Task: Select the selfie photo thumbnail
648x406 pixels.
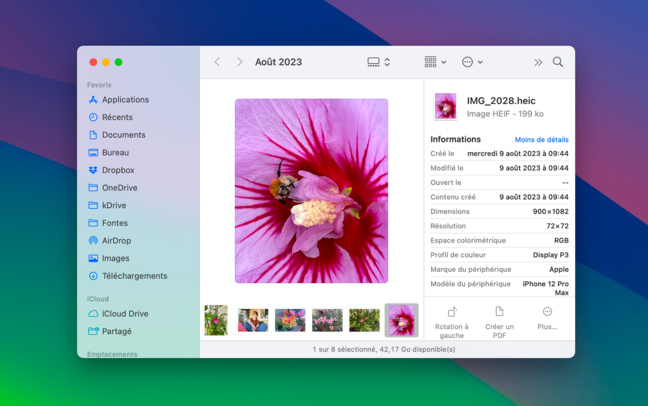Action: coord(253,320)
